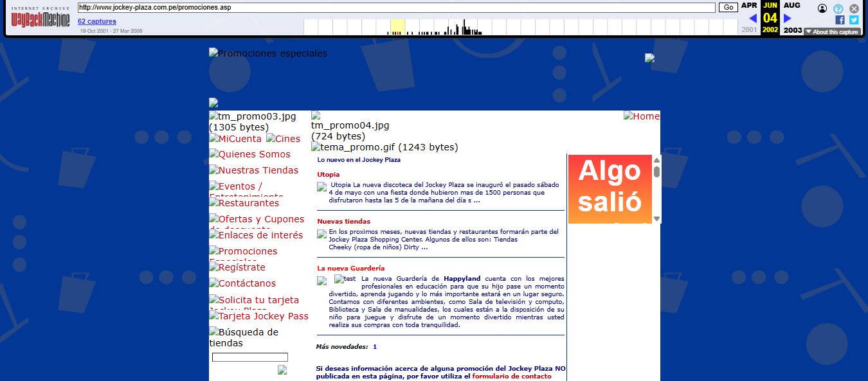Go to previous capture blue arrow
Viewport: 868px width, 381px height.
(752, 18)
